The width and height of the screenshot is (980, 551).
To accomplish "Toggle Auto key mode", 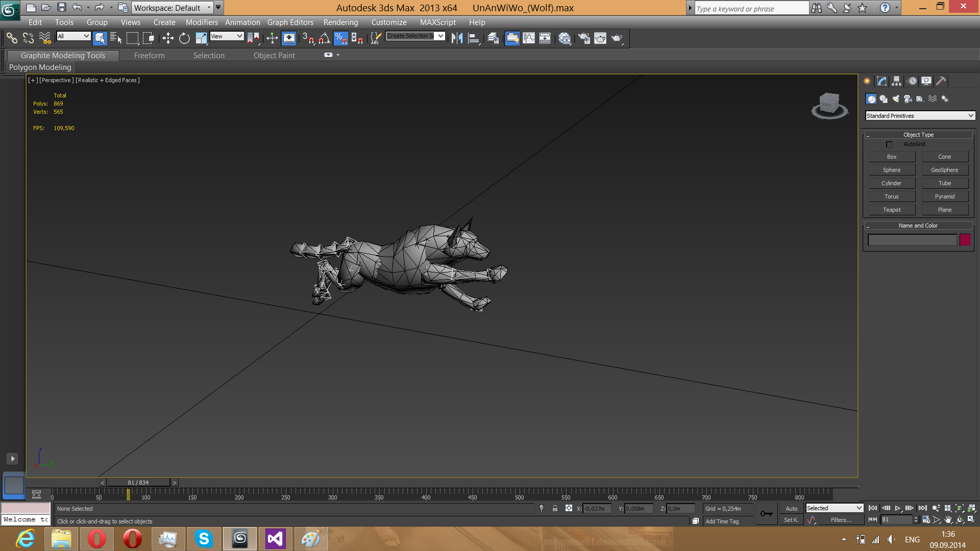I will tap(791, 509).
